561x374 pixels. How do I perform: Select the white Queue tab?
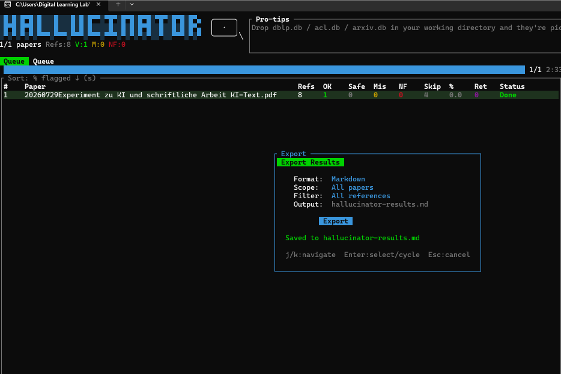tap(43, 61)
